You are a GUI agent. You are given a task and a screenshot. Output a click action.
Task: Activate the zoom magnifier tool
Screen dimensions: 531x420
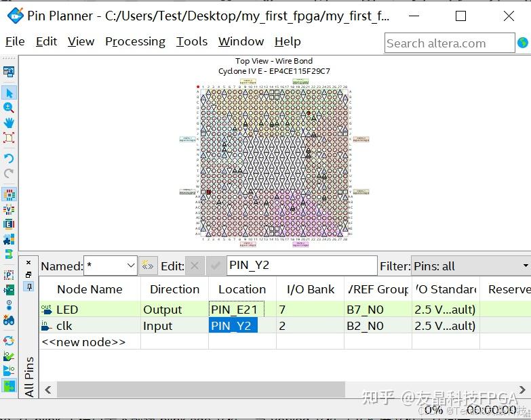(8, 108)
